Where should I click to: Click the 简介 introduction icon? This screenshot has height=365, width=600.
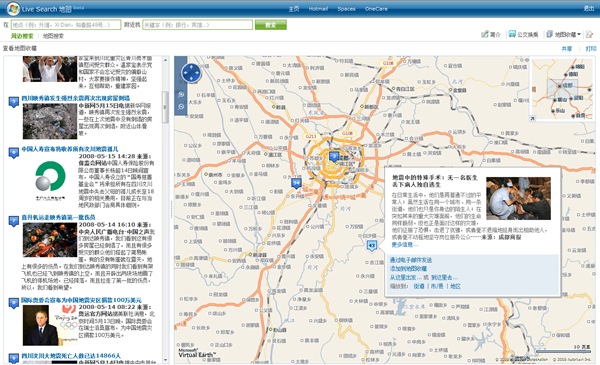tap(491, 34)
